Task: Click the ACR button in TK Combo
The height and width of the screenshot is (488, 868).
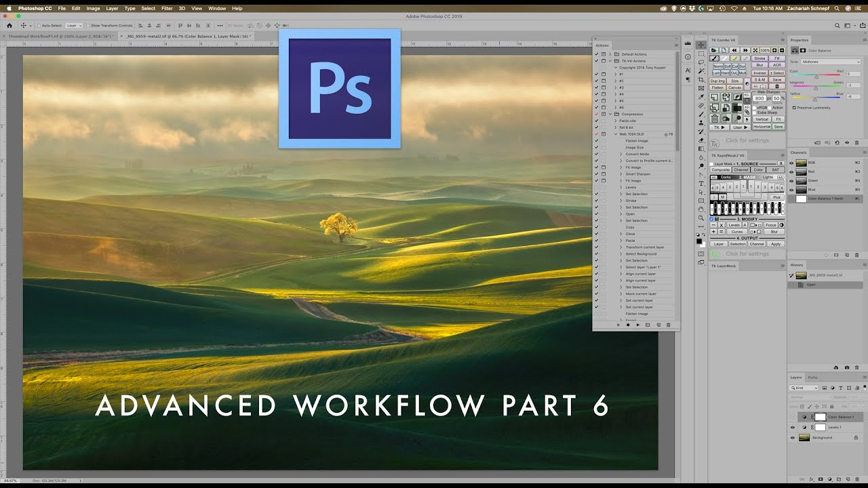Action: 776,65
